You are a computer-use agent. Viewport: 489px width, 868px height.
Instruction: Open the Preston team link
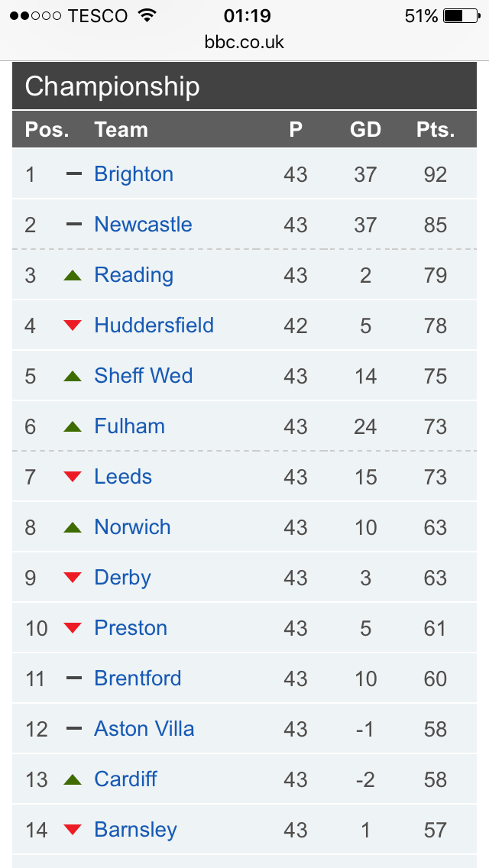coord(131,628)
